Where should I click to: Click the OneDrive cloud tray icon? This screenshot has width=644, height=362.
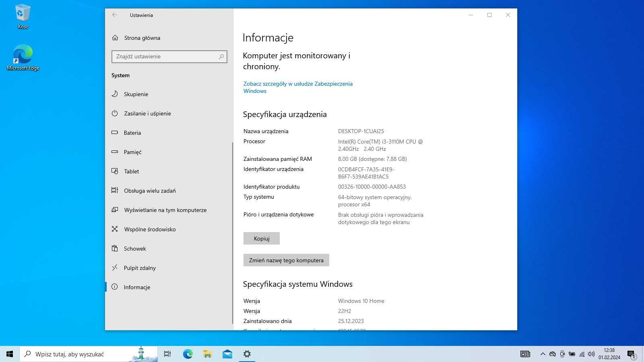[x=553, y=354]
